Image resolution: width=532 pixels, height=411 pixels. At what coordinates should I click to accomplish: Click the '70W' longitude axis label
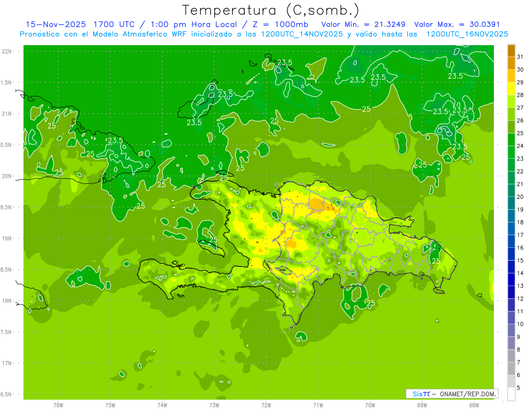[x=370, y=405]
